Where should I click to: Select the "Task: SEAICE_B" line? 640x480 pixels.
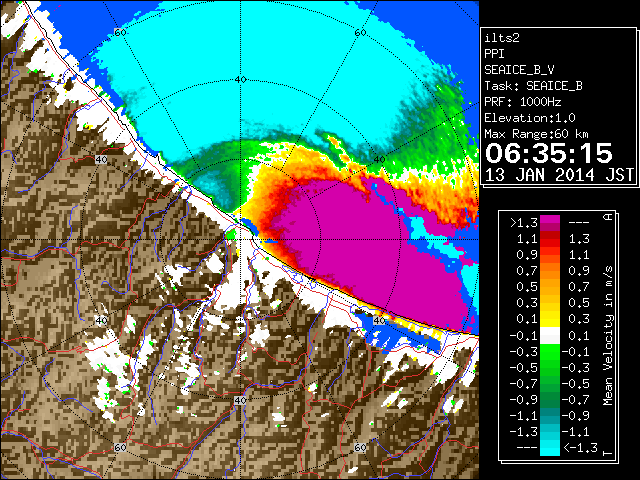point(533,86)
